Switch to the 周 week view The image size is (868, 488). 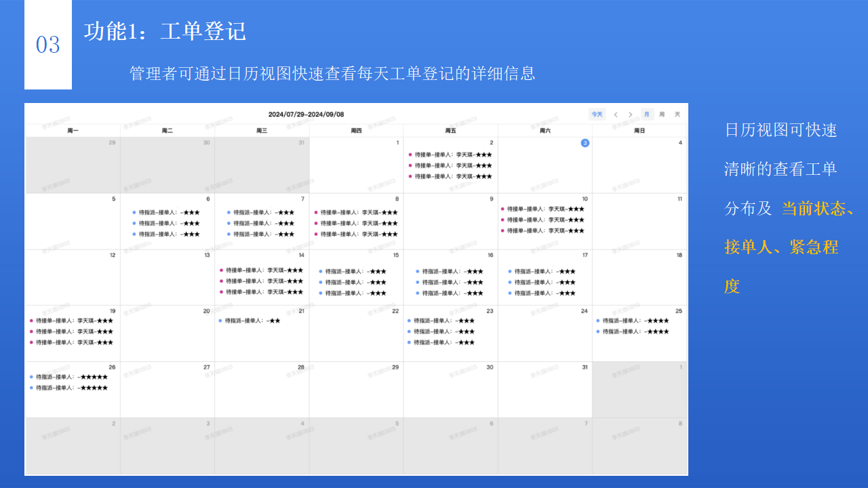661,114
